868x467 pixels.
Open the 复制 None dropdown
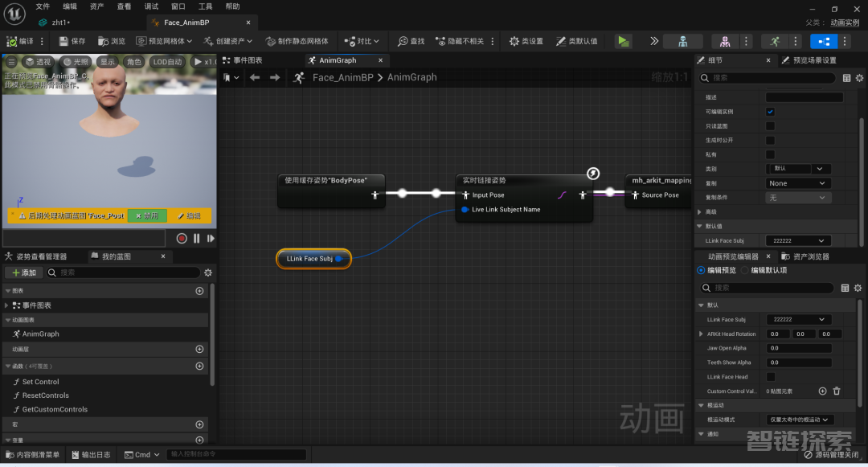point(797,183)
